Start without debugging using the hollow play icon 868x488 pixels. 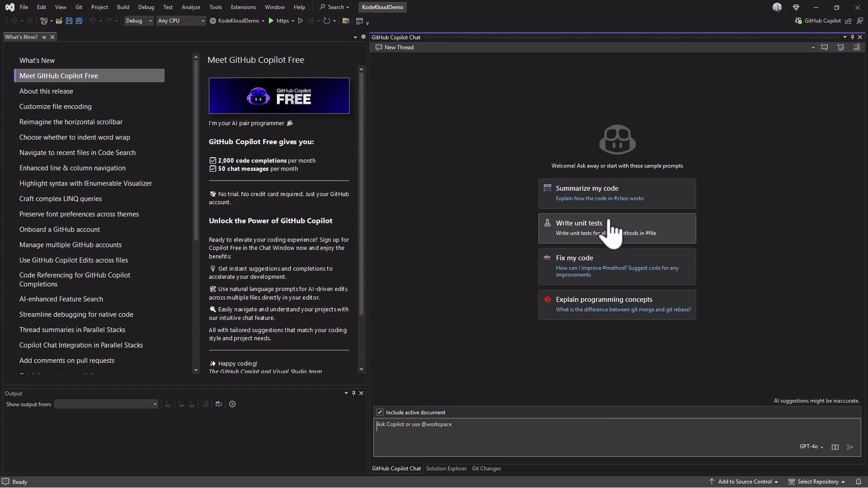tap(300, 21)
